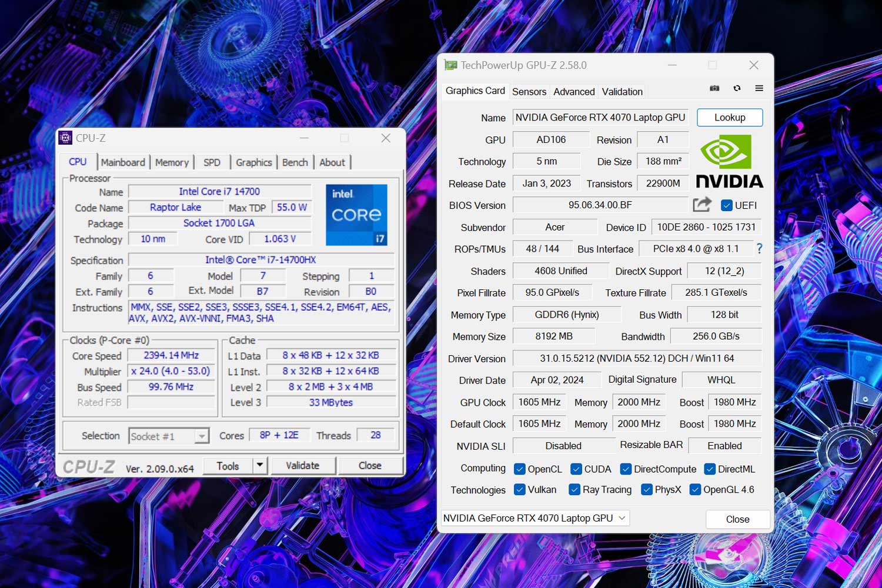
Task: Click the Level 3 cache value 33 MBytes
Action: (331, 402)
